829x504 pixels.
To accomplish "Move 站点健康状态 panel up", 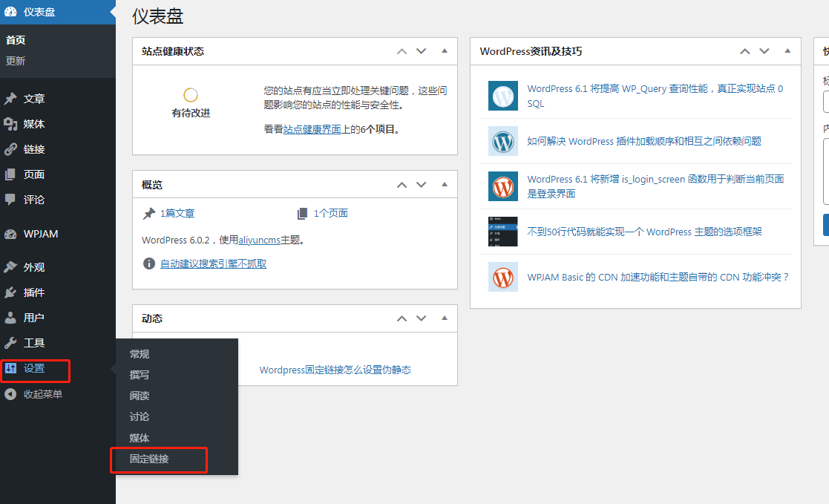I will 402,51.
